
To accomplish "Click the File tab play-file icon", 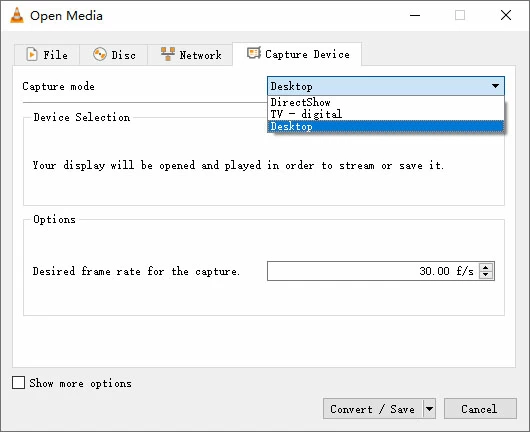I will (x=32, y=54).
